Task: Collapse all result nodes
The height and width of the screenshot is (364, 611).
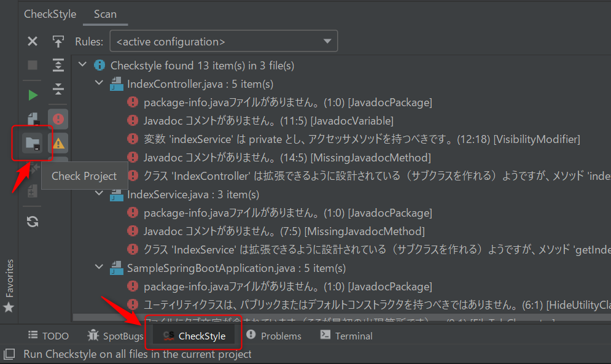Action: click(58, 89)
